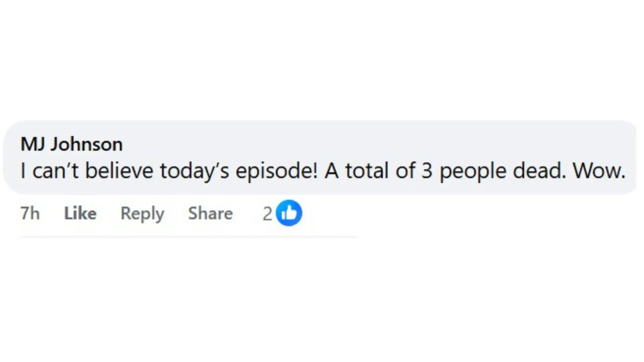This screenshot has height=362, width=644.
Task: Click the "Johnson" surname in the author name
Action: tap(87, 144)
